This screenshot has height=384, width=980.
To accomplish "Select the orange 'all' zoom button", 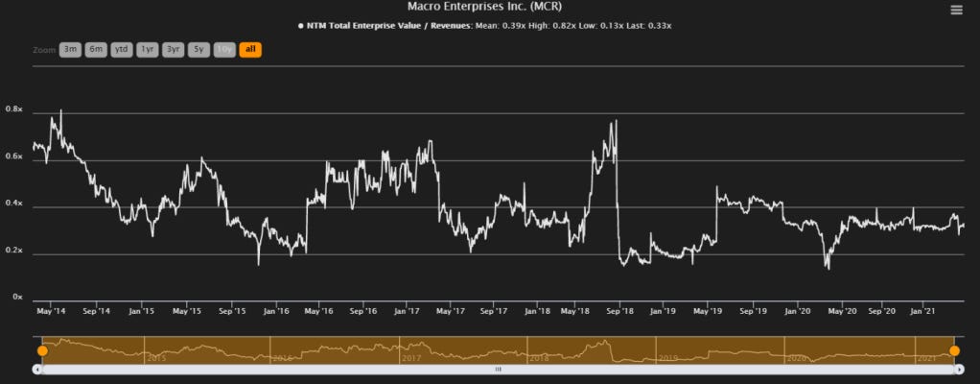I will point(250,49).
